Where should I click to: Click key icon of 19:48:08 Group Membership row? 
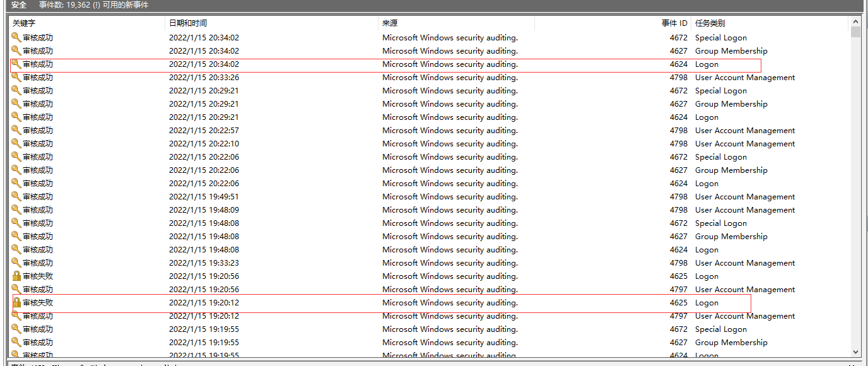[x=16, y=236]
